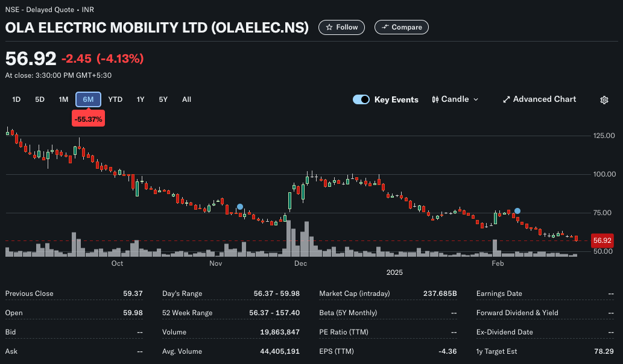The height and width of the screenshot is (364, 623).
Task: Click the Earnings Date label
Action: click(x=499, y=293)
